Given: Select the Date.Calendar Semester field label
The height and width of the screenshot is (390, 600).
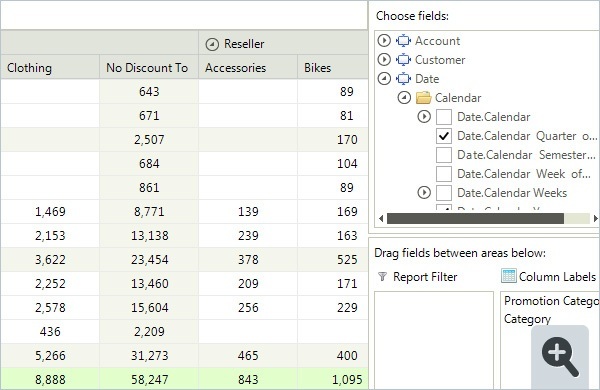Looking at the screenshot, I should (527, 155).
